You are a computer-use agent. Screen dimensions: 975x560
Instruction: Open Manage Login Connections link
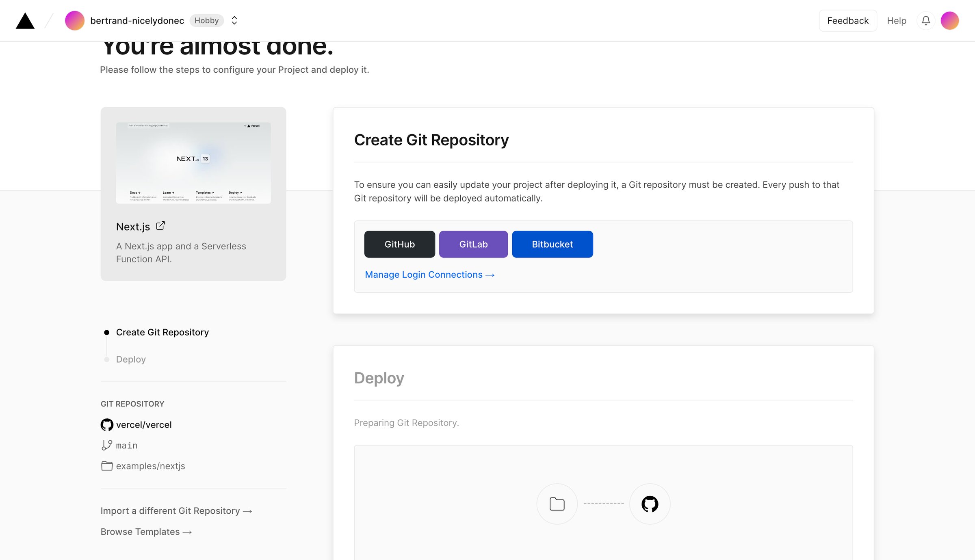430,275
